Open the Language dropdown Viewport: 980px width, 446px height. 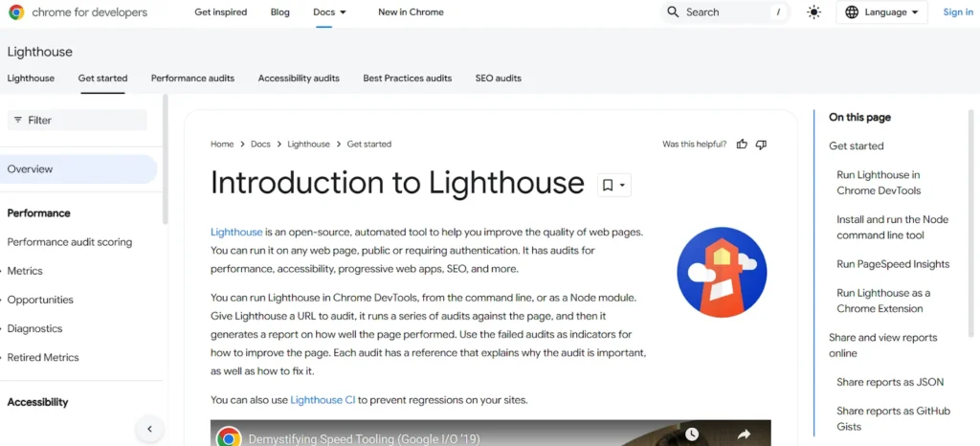[x=881, y=11]
